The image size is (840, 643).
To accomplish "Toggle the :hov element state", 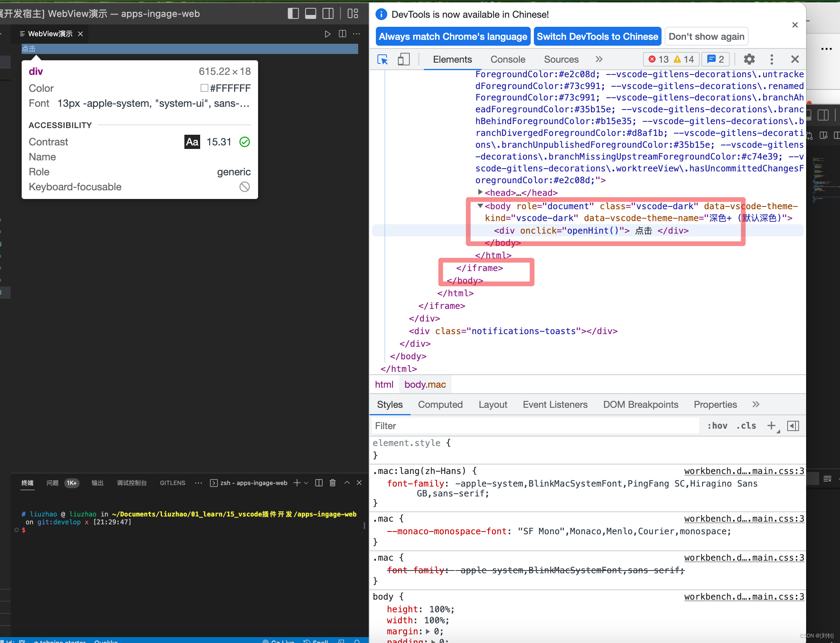I will point(717,426).
